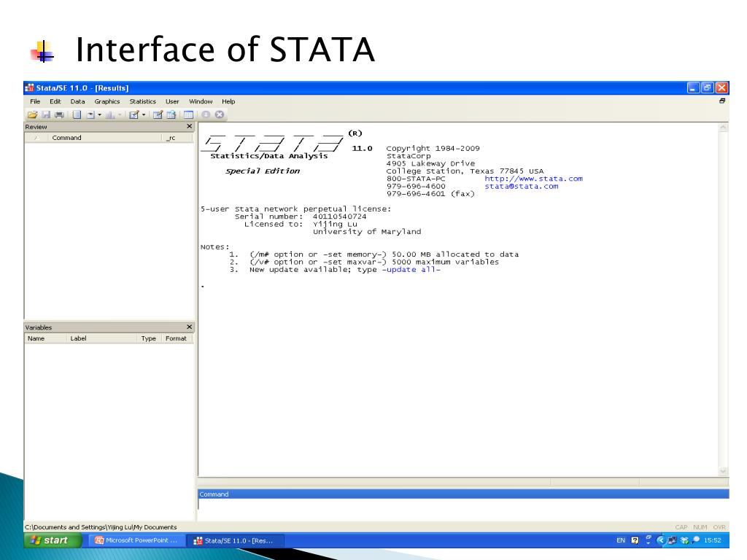This screenshot has height=560, width=747.
Task: Open the Statistics menu
Action: (x=142, y=101)
